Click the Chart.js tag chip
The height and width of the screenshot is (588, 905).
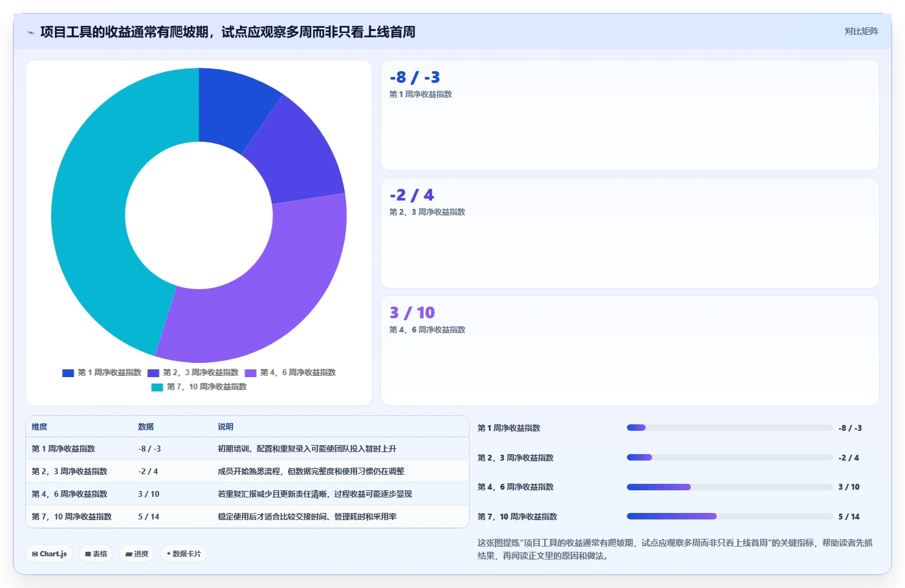[49, 554]
